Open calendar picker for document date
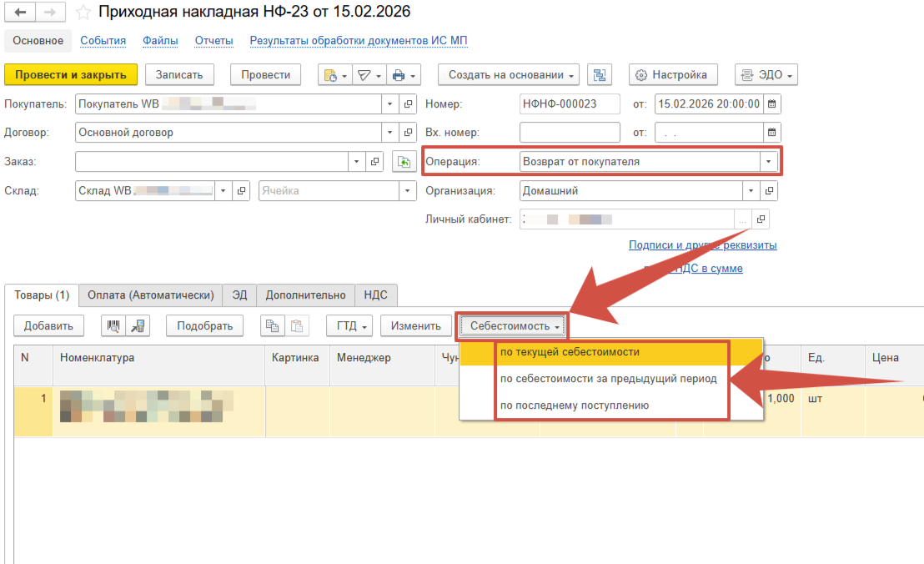Screen dimensions: 924x564 coord(772,104)
